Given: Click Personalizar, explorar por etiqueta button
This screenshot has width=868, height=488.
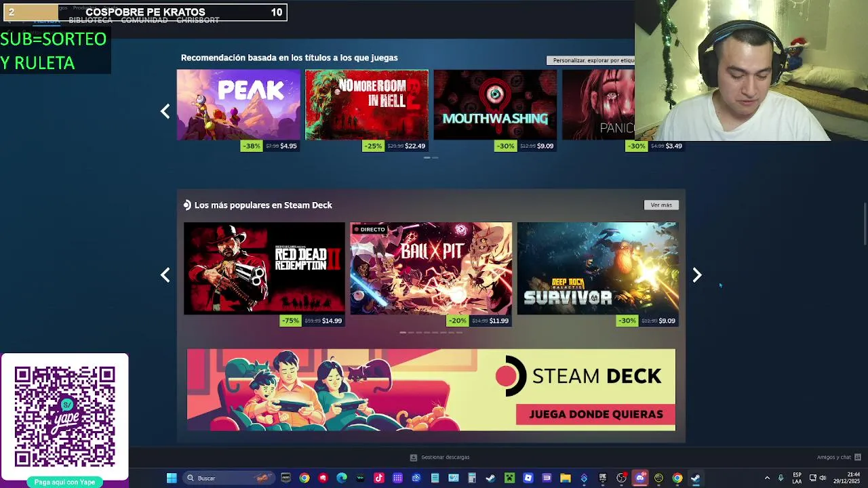Looking at the screenshot, I should click(x=591, y=60).
